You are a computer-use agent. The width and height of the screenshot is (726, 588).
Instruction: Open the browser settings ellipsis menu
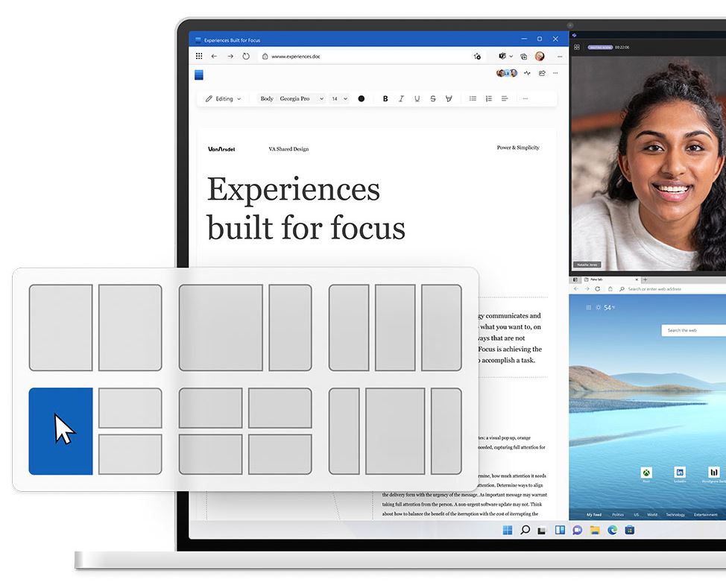560,57
